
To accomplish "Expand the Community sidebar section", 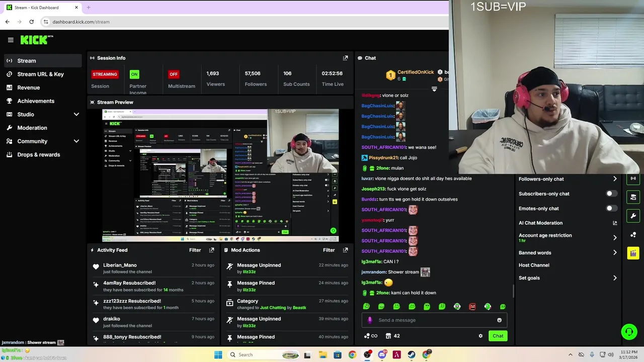I will pyautogui.click(x=76, y=141).
